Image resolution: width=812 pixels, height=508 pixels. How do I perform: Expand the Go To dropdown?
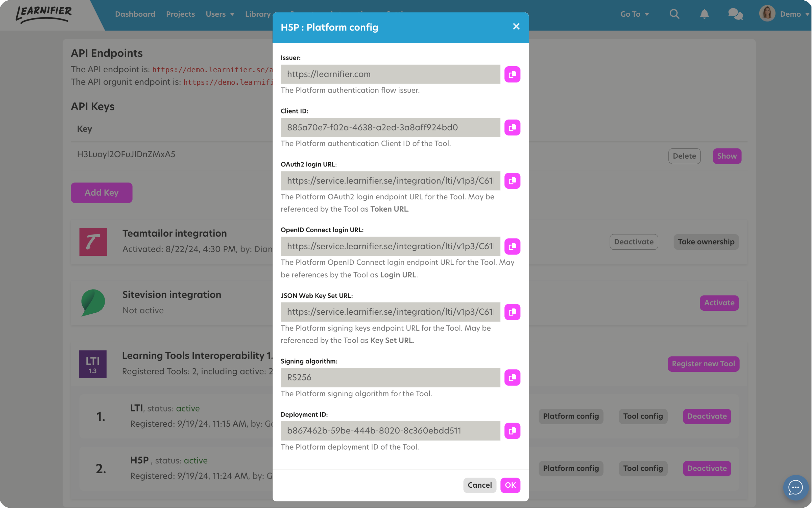point(634,14)
